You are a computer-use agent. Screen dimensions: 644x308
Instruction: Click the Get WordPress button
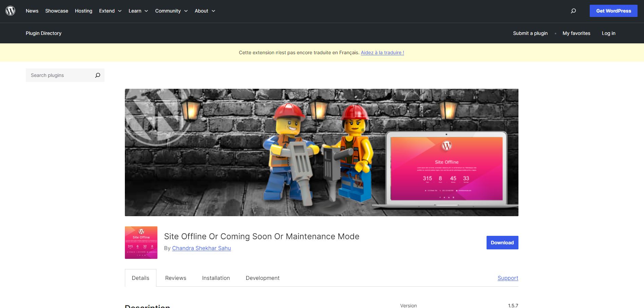(x=613, y=11)
